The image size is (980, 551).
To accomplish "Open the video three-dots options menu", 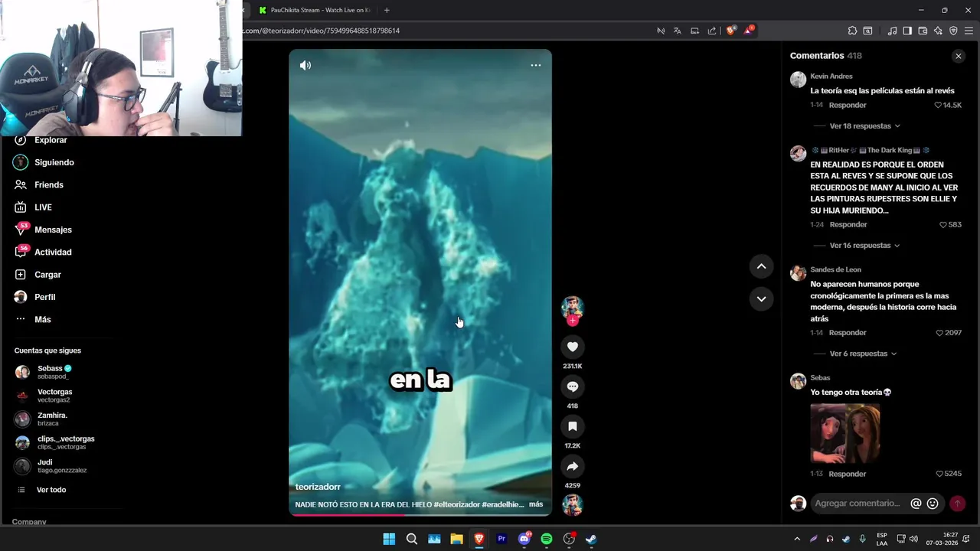I will coord(536,65).
